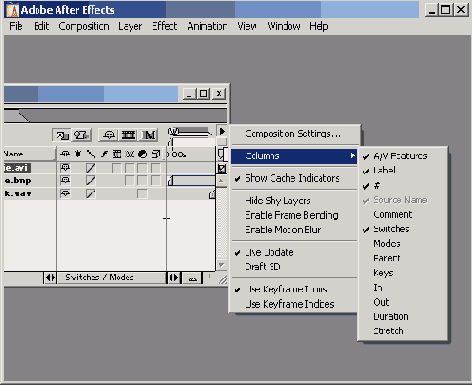The width and height of the screenshot is (472, 385).
Task: Enable 3D layer box on the .avi layer
Action: click(156, 168)
